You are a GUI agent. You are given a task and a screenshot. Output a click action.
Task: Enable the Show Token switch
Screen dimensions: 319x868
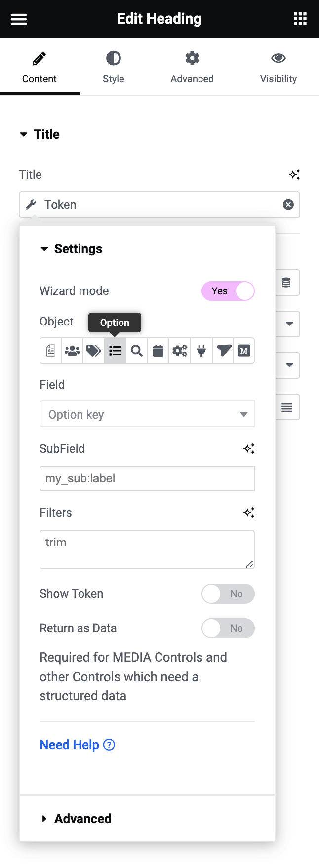point(228,594)
